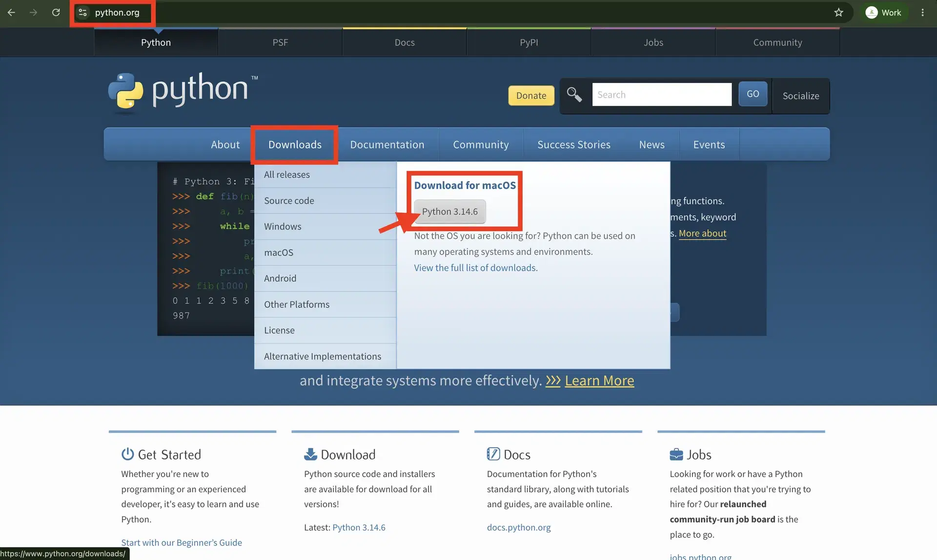The height and width of the screenshot is (560, 937).
Task: Click the Get Started power icon
Action: pyautogui.click(x=127, y=454)
